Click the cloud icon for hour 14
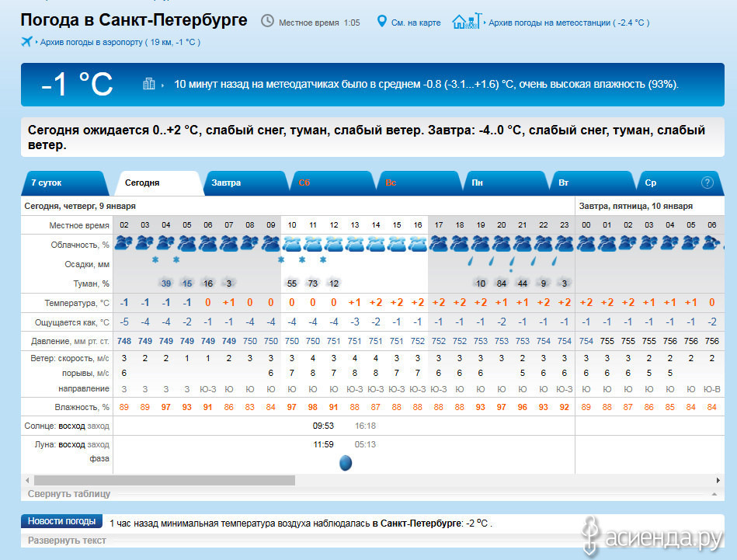 376,244
